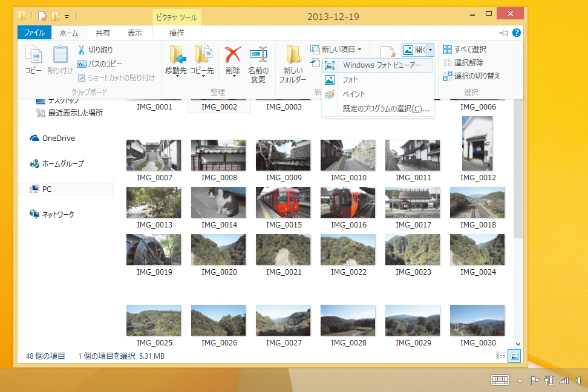Open the 削除 dropdown arrow
The image size is (588, 392).
(x=234, y=77)
